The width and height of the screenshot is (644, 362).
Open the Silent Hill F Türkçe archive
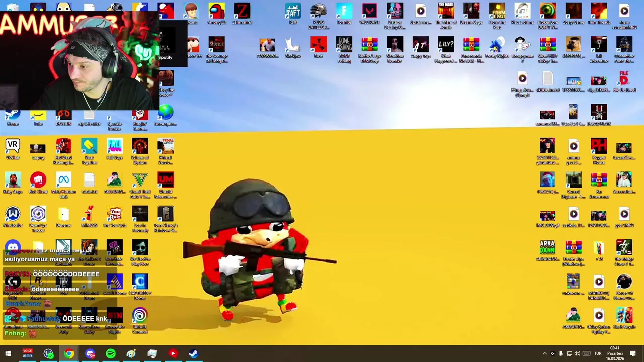click(x=548, y=50)
